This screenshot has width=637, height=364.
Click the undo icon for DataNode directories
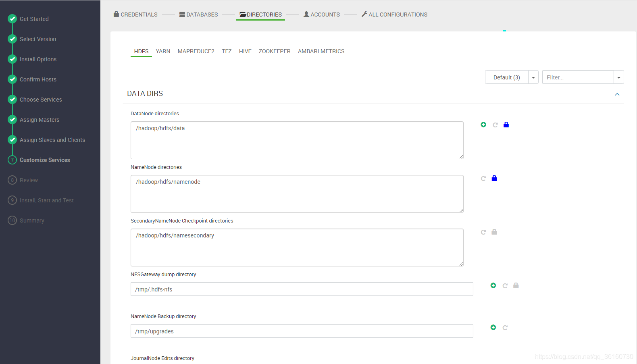(x=495, y=125)
